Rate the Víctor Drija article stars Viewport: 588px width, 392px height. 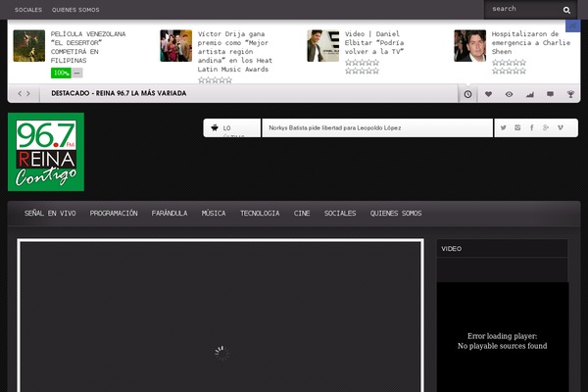click(215, 80)
